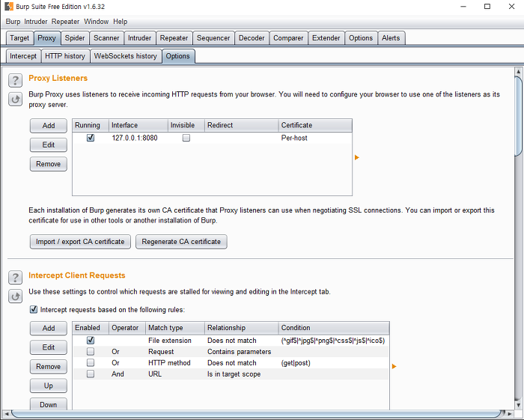Restore defaults for Intercept Client Requests
The image size is (524, 420).
(x=16, y=296)
